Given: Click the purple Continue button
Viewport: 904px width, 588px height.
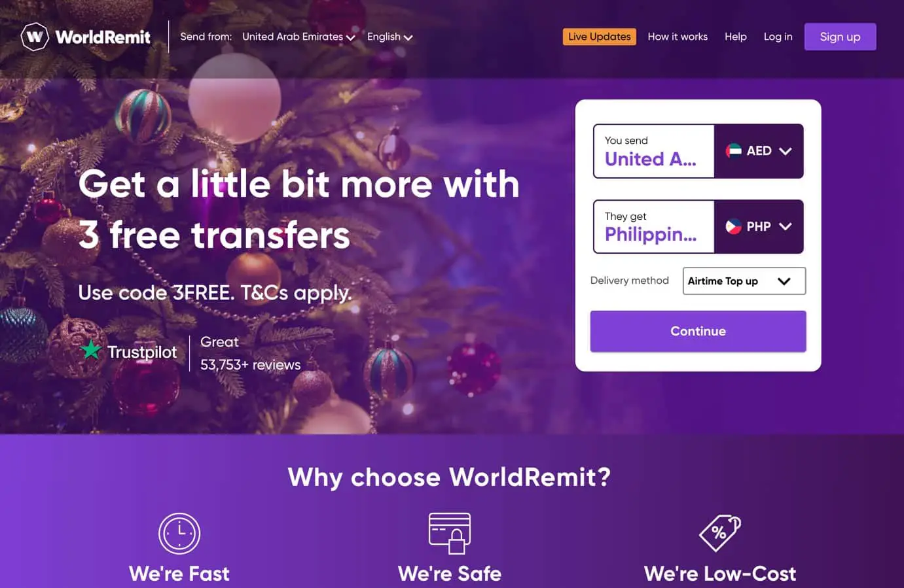Looking at the screenshot, I should pyautogui.click(x=698, y=331).
